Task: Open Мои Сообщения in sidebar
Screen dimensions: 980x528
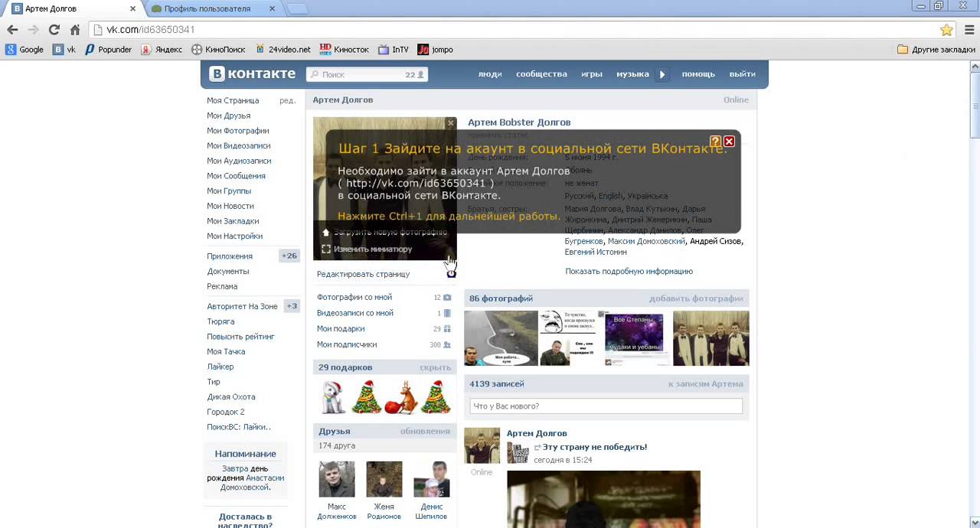Action: click(x=236, y=176)
